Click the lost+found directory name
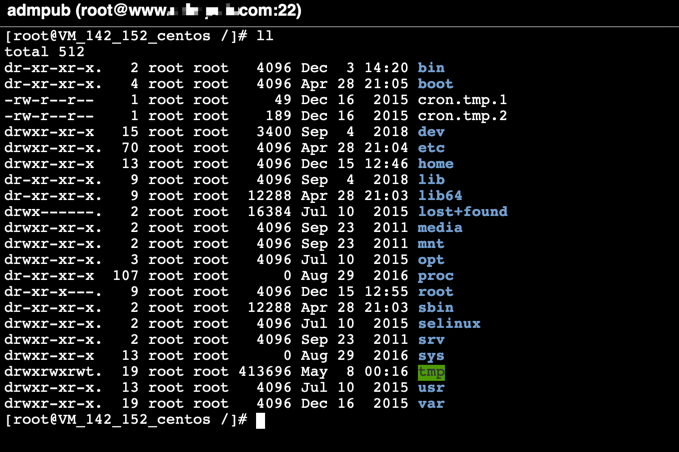Viewport: 679px width, 452px height. (462, 212)
